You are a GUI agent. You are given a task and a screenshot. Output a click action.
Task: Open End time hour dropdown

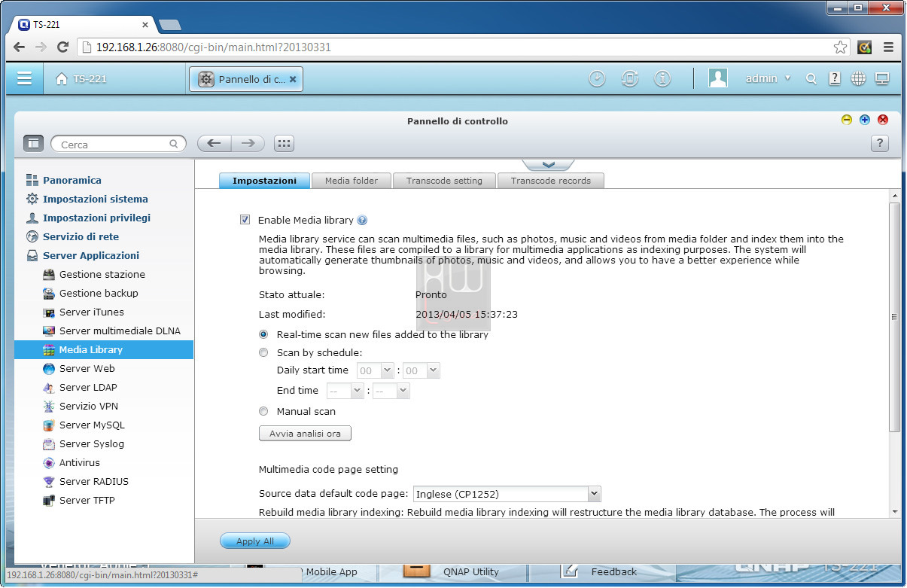point(345,391)
